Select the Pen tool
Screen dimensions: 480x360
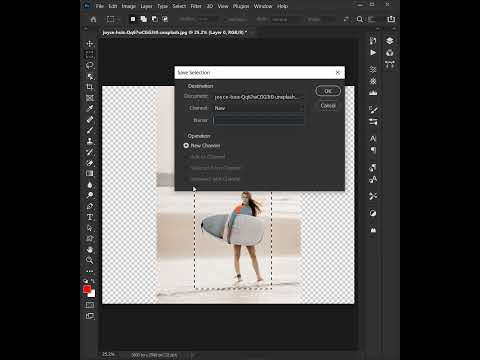coord(90,206)
